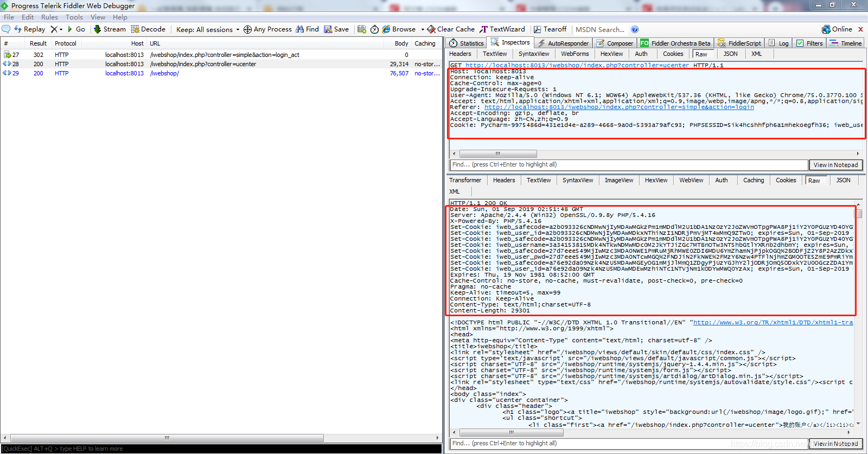868x454 pixels.
Task: Click the request pane horizontal scrollbar thumb
Action: 498,154
